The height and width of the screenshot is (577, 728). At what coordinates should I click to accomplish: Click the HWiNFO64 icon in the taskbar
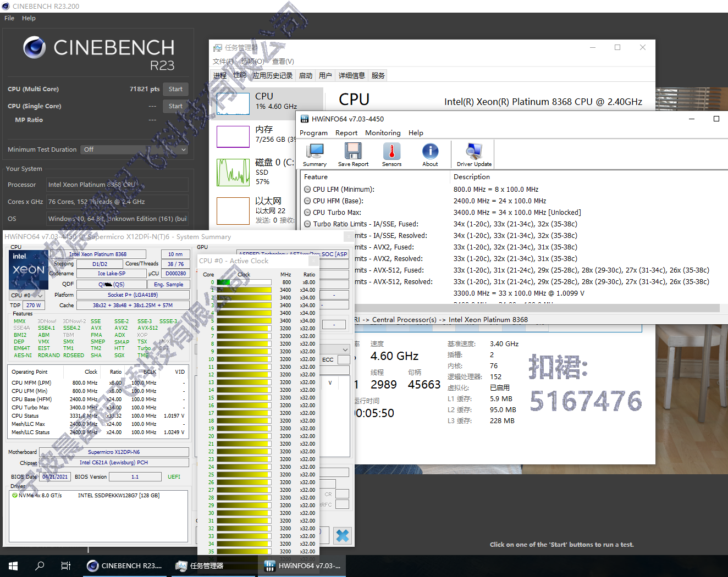point(270,565)
